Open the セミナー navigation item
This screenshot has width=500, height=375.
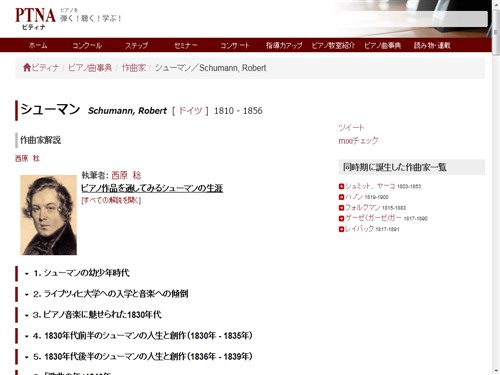[x=186, y=45]
